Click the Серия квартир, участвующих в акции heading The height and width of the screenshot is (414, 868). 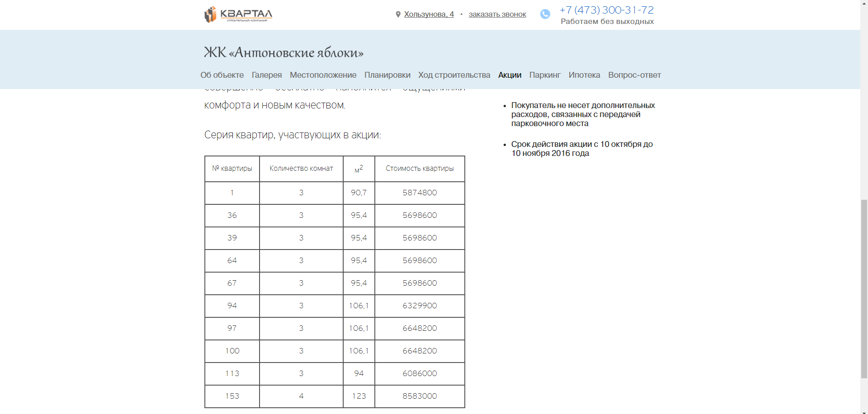point(292,135)
